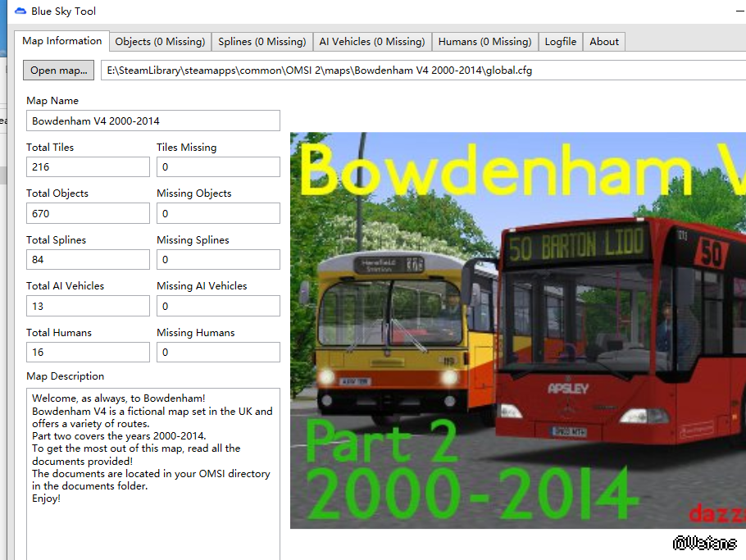Screen dimensions: 746x560
Task: Open the Humans (0 Missing) tab
Action: coord(484,42)
